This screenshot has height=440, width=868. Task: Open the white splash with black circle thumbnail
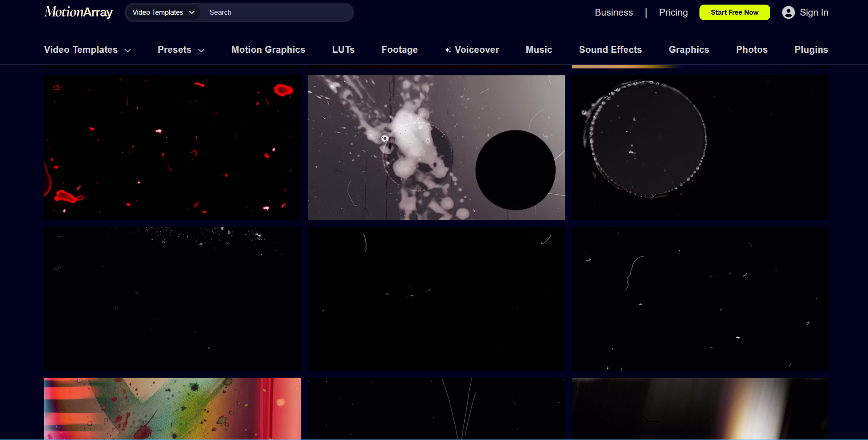pos(436,147)
